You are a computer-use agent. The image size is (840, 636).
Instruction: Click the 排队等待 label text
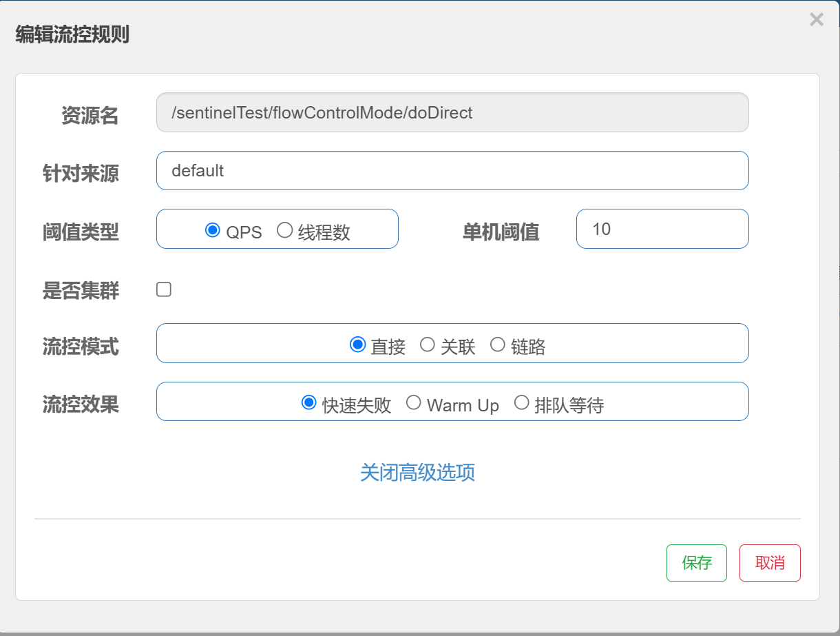pyautogui.click(x=569, y=405)
